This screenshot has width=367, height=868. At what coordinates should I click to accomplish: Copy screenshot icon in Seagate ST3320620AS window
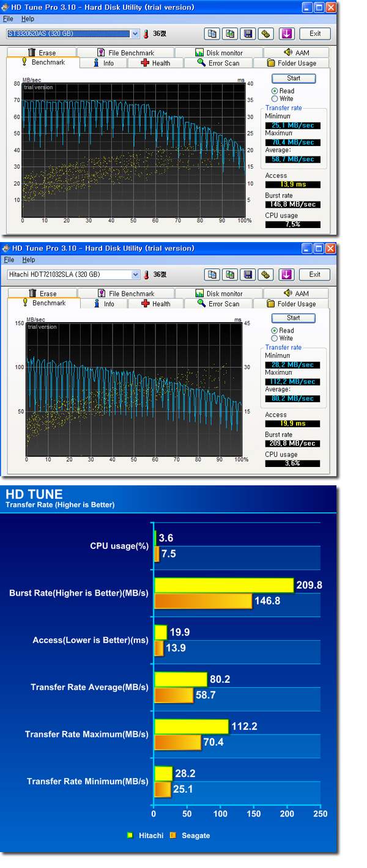pos(230,34)
